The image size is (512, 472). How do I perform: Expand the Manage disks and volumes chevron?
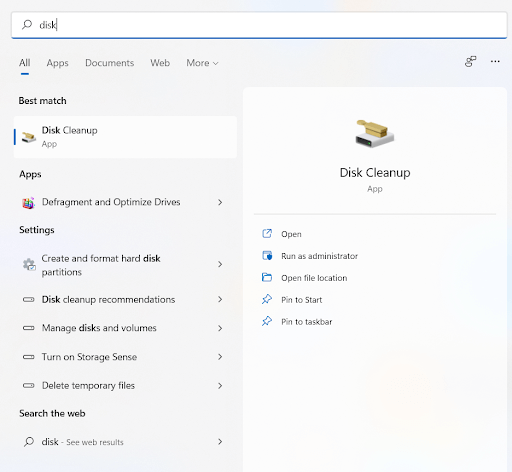click(x=220, y=328)
